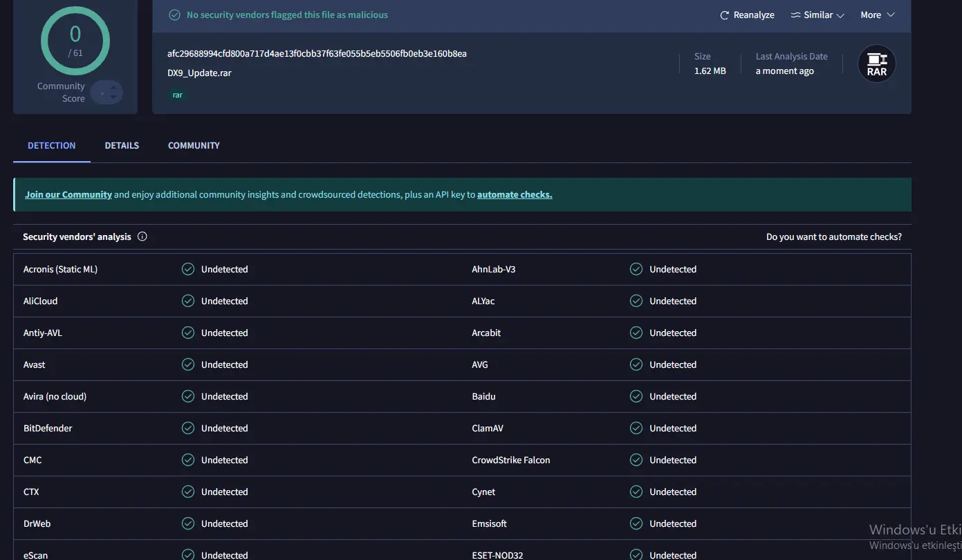Click the checkmark icon for Arcabit
The image size is (962, 560).
coord(636,333)
